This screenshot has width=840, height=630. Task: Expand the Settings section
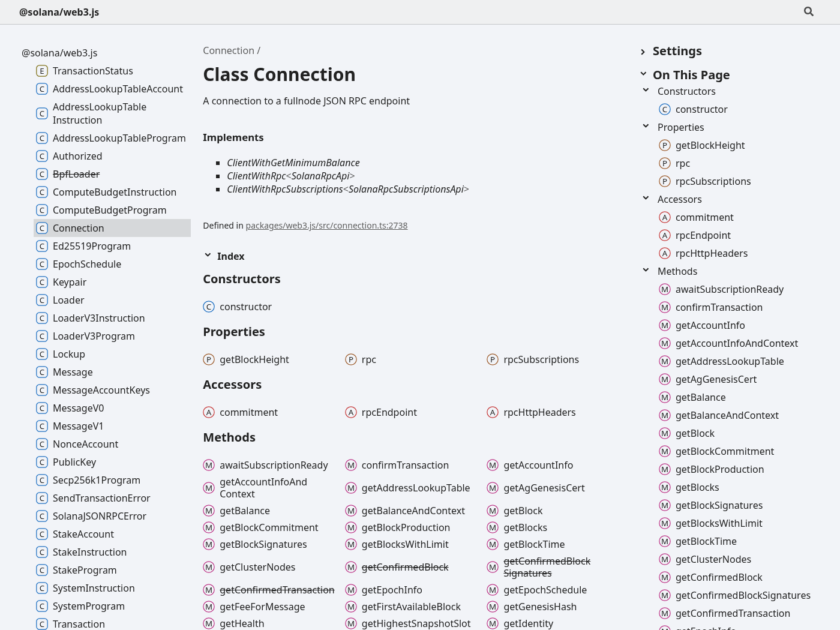671,51
